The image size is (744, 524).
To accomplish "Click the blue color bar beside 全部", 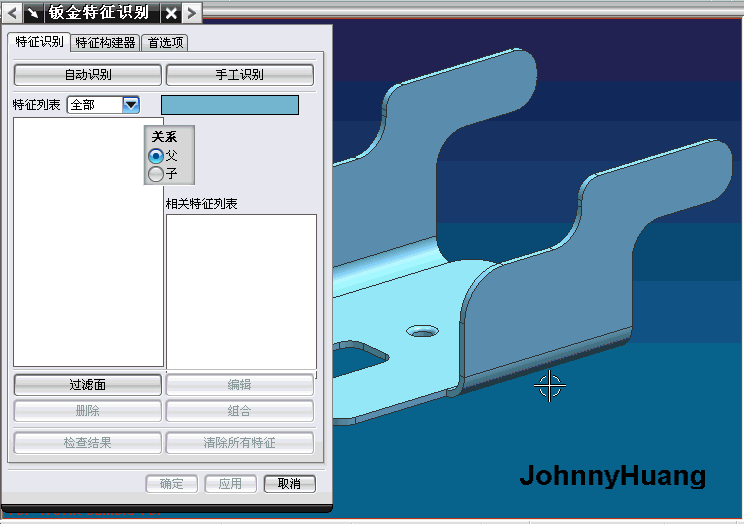I will 230,105.
